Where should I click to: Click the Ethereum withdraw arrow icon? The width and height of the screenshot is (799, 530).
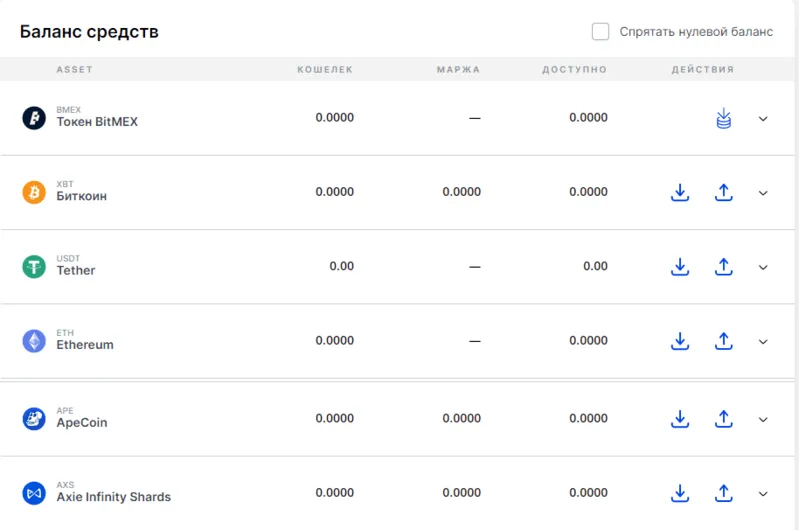724,341
